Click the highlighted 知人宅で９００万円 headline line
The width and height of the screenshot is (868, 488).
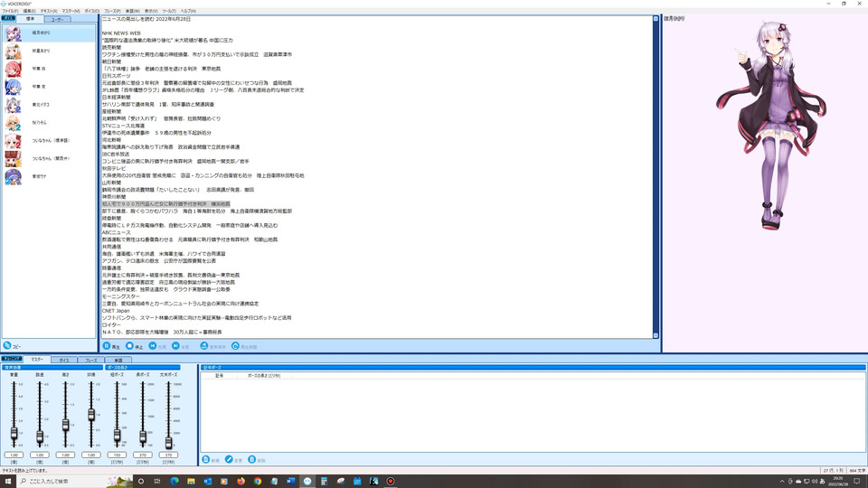pos(165,204)
